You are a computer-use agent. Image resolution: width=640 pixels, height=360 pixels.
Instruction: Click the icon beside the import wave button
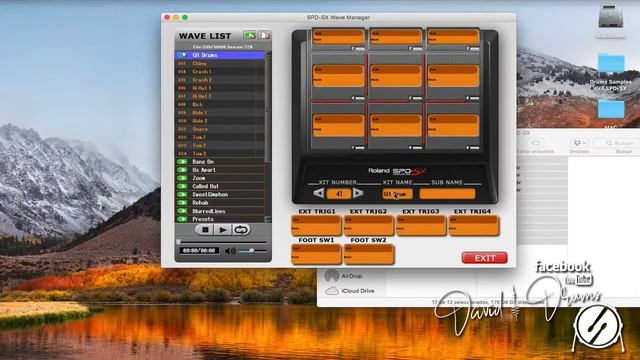click(264, 36)
